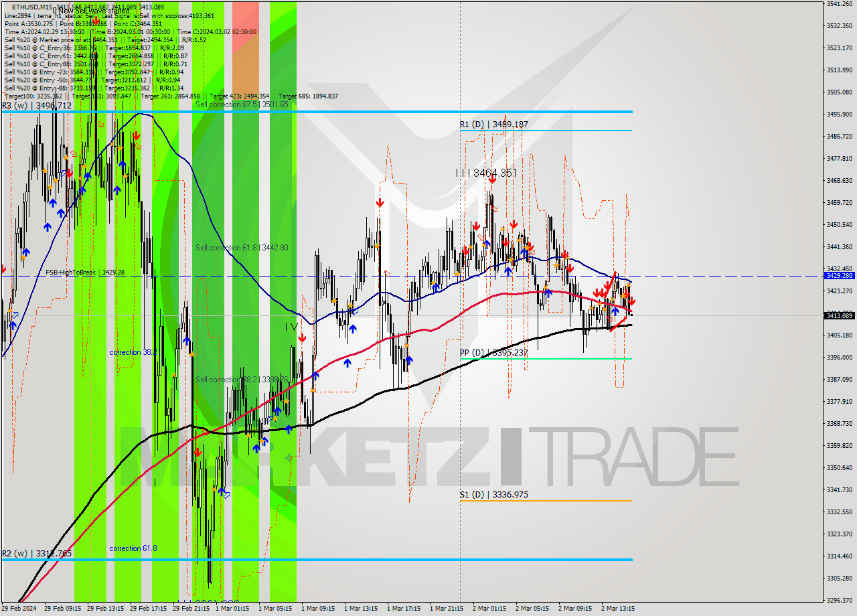The width and height of the screenshot is (857, 616).
Task: Select the 'PP (D) | 3395.237' pivot label
Action: click(x=493, y=353)
